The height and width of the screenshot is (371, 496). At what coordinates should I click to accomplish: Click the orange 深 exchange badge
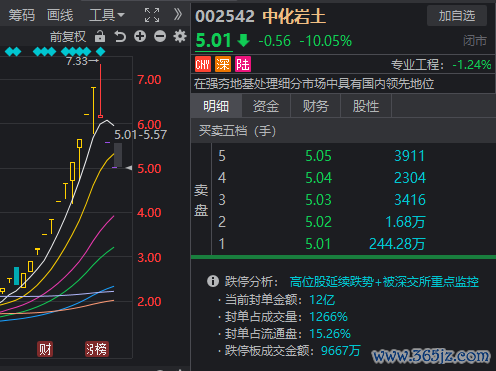click(x=223, y=64)
